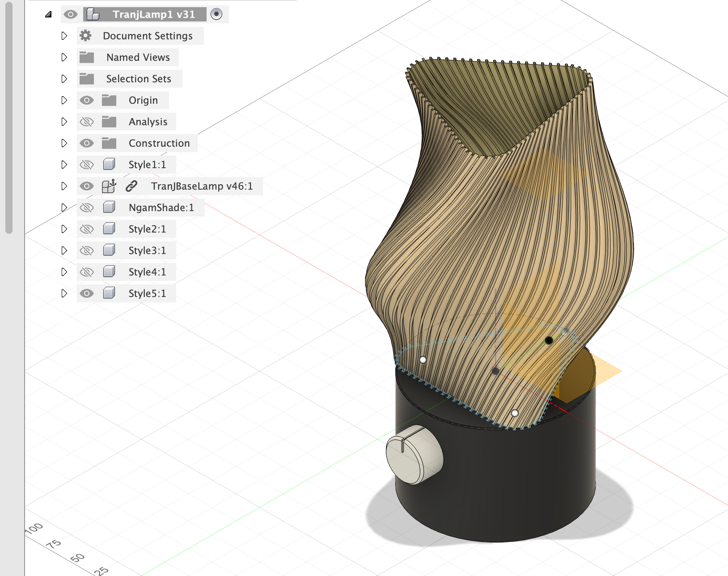Select the Document Settings label
This screenshot has width=728, height=576.
(148, 36)
